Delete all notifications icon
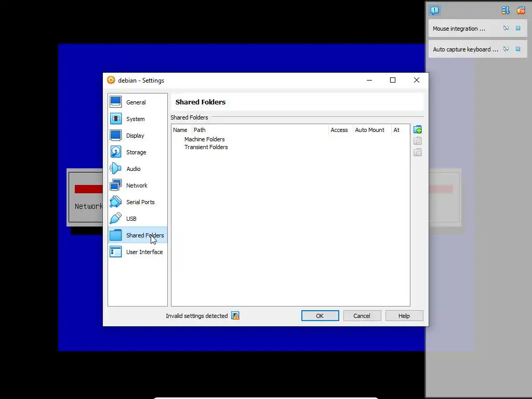The image size is (532, 399). pos(521,10)
